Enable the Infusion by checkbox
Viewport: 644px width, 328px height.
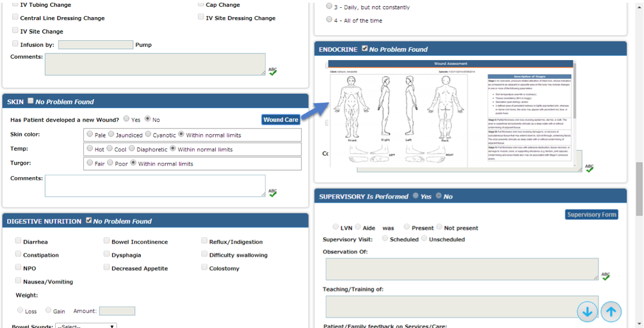tap(15, 44)
